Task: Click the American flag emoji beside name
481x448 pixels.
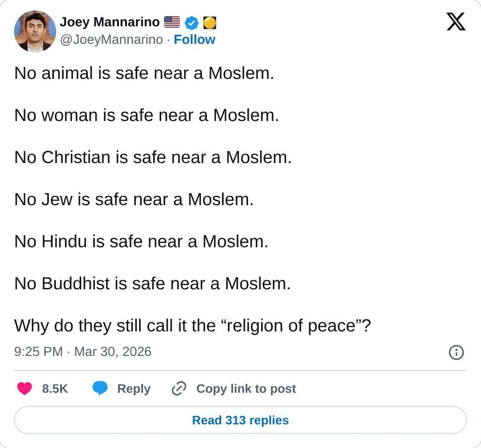Action: (x=172, y=22)
